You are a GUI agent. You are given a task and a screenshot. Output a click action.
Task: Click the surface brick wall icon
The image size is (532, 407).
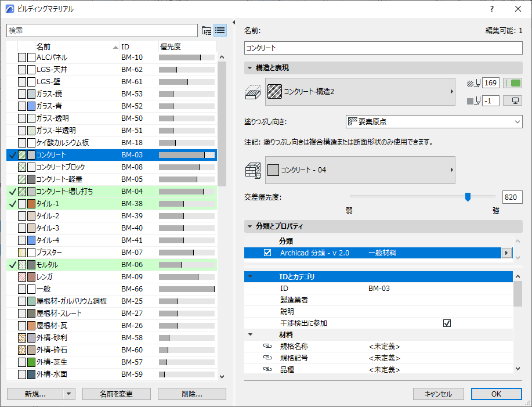253,170
